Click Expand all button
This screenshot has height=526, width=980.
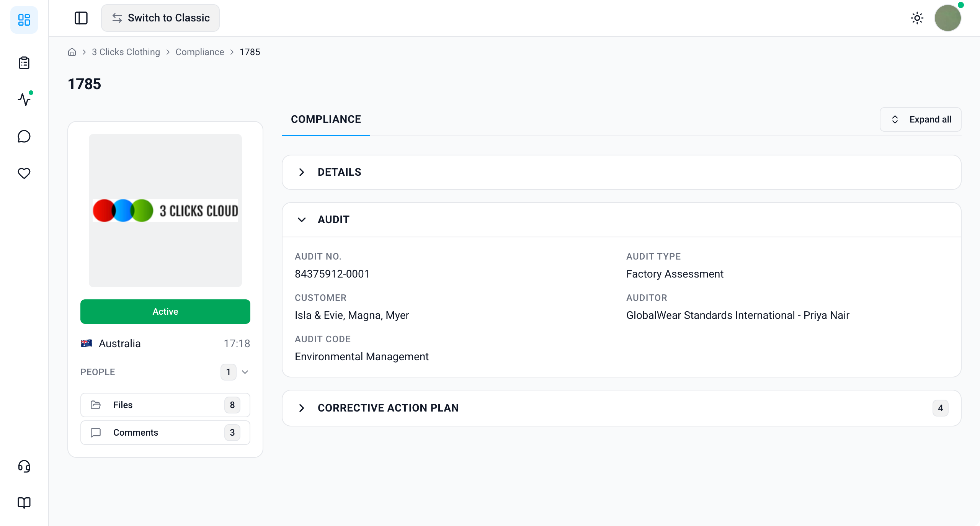921,119
